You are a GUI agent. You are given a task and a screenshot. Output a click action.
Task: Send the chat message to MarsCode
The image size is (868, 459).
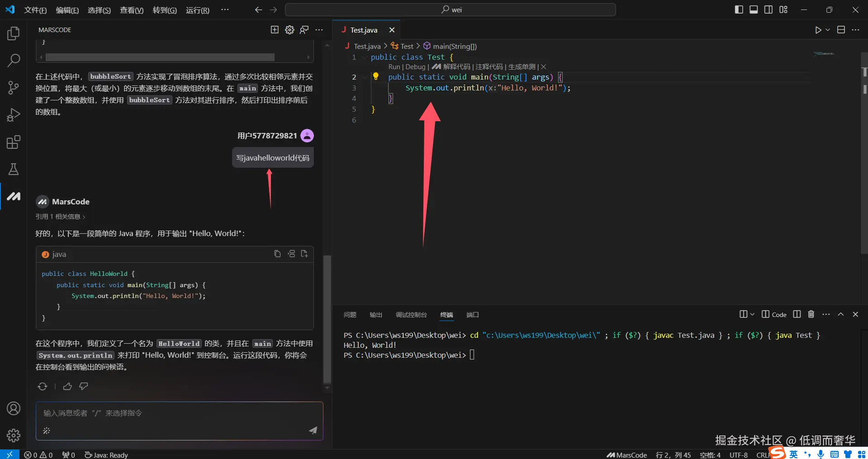(x=313, y=430)
